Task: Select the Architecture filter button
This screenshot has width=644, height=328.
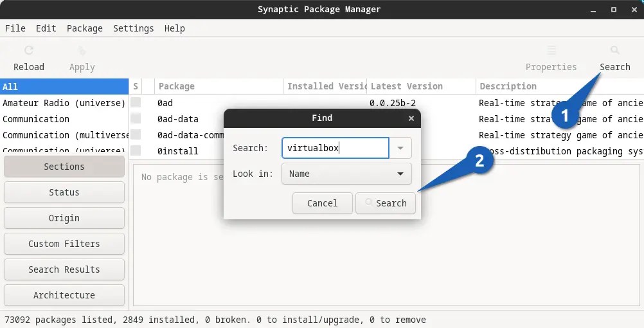Action: [x=64, y=295]
